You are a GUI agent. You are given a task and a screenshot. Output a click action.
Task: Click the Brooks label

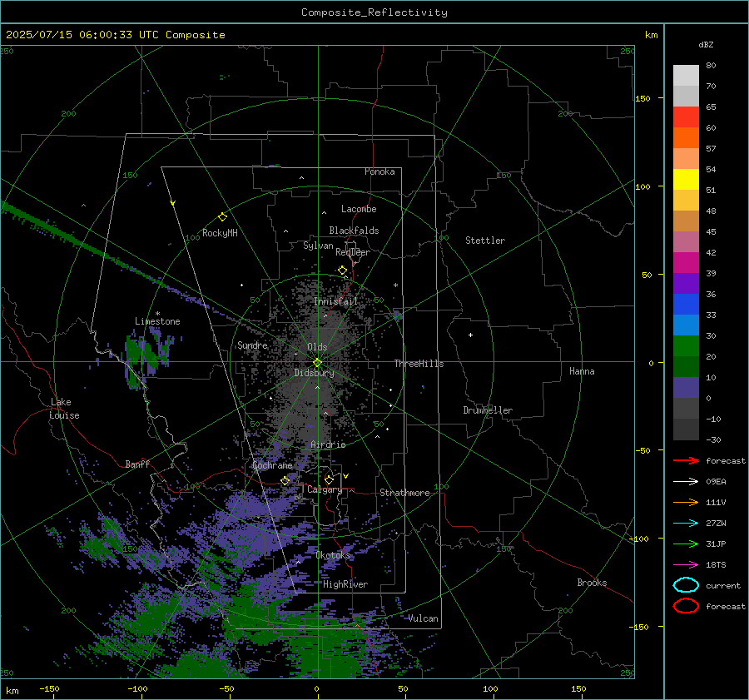click(592, 583)
